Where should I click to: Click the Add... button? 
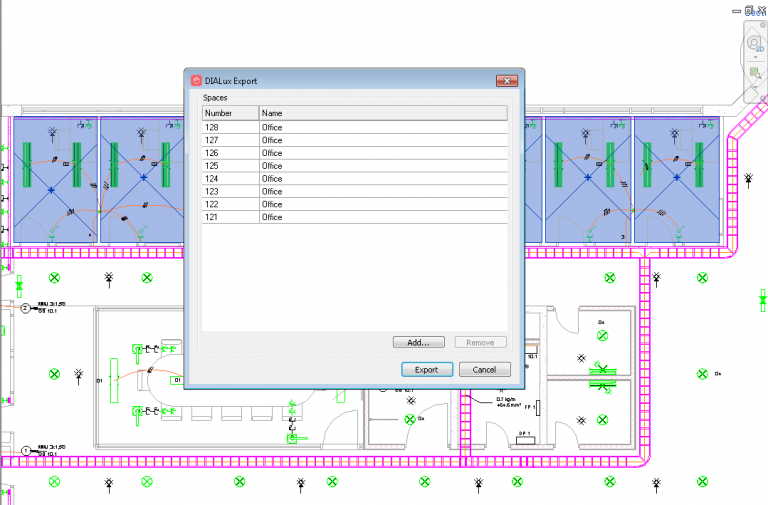(418, 342)
